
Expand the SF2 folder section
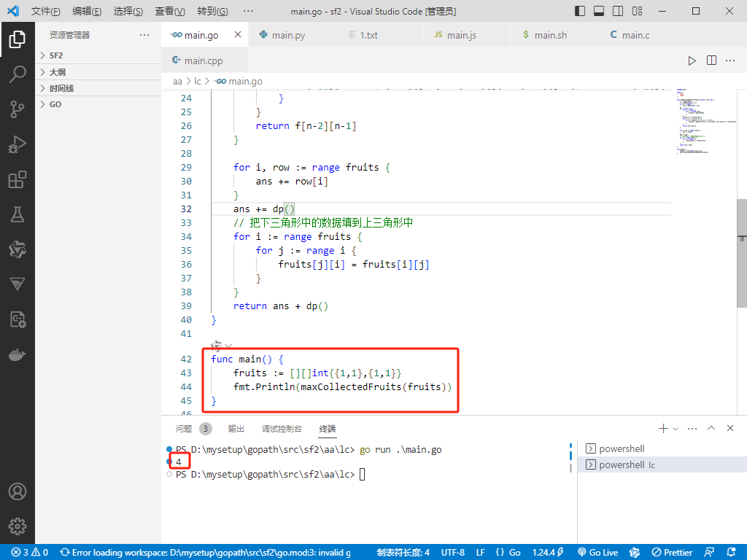(x=98, y=55)
